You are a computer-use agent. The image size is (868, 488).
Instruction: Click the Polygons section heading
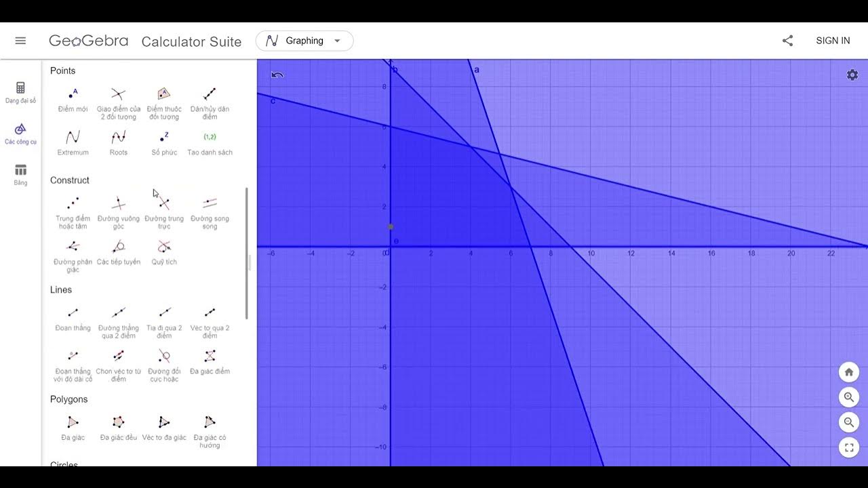click(x=69, y=399)
